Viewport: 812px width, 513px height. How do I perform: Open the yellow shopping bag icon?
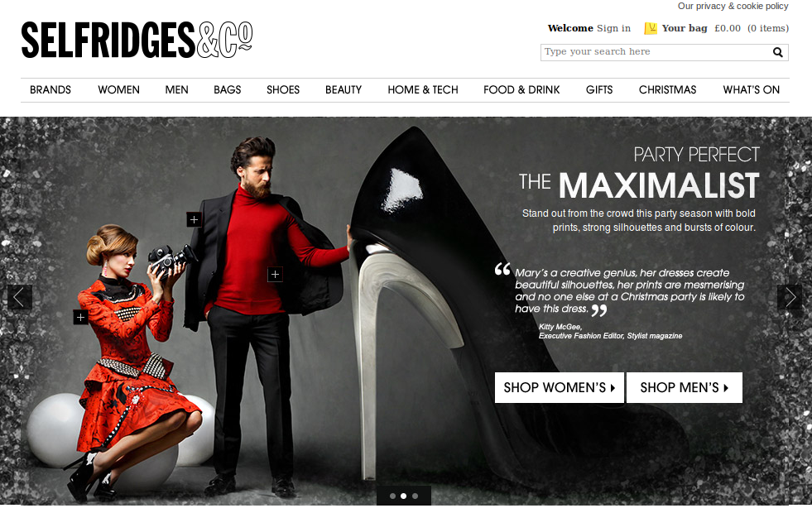point(651,28)
